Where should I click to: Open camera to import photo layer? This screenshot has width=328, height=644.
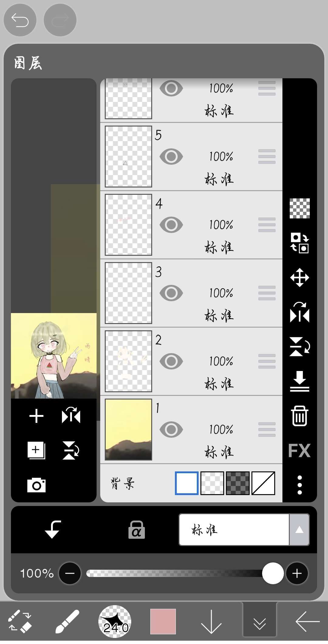point(36,485)
